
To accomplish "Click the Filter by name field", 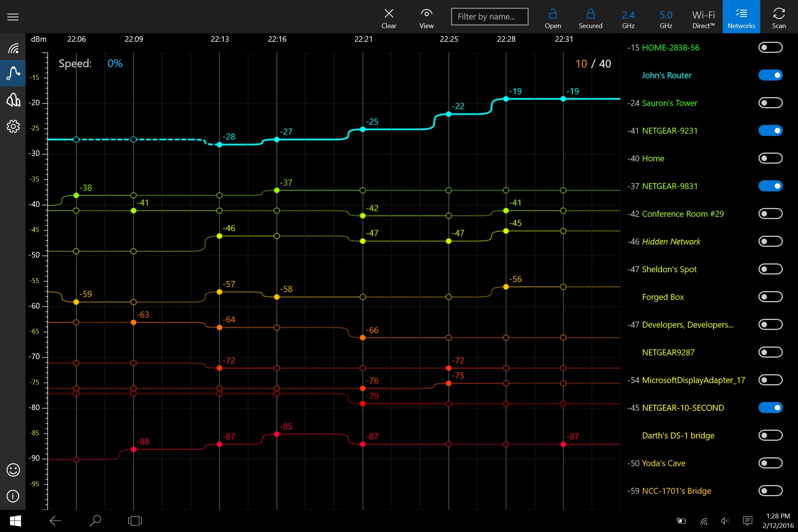I will [x=490, y=17].
